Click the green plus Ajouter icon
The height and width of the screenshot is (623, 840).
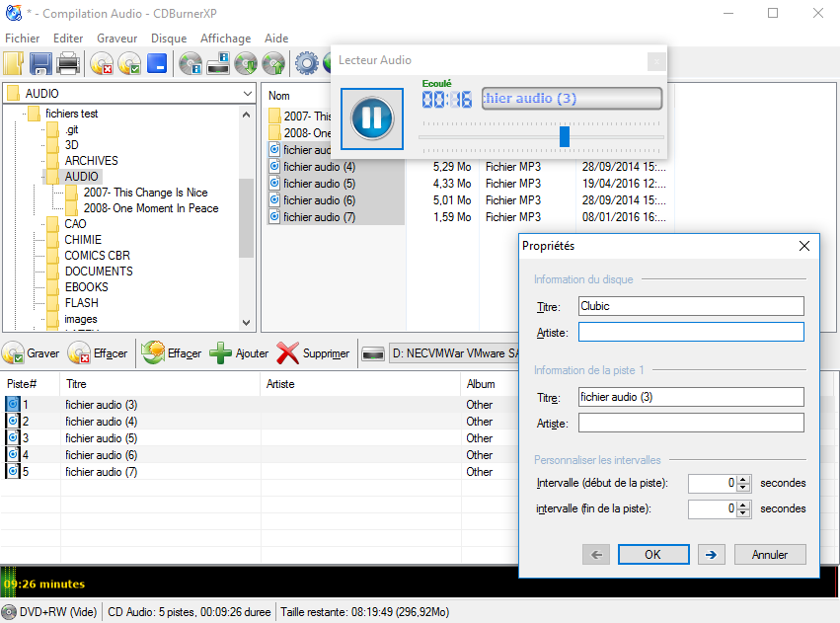coord(221,353)
